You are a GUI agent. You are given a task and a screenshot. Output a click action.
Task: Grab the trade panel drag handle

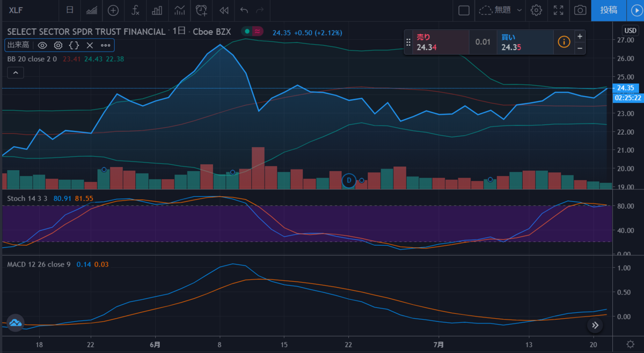click(x=408, y=42)
